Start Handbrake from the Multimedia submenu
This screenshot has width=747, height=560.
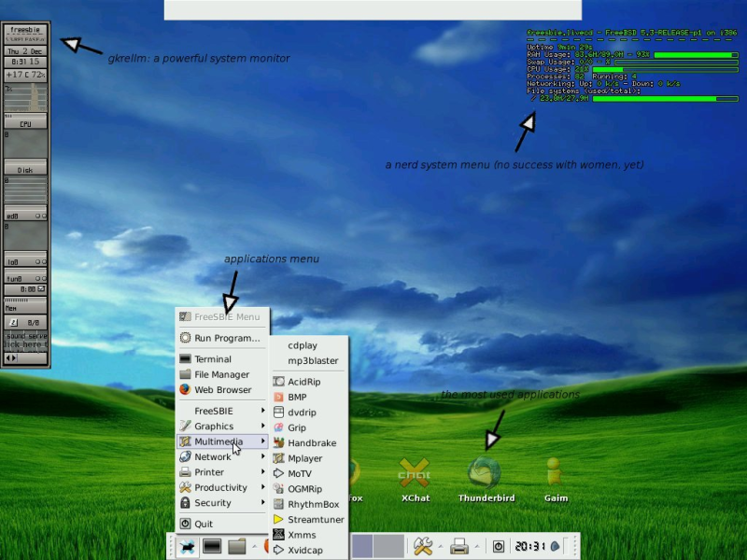click(310, 442)
